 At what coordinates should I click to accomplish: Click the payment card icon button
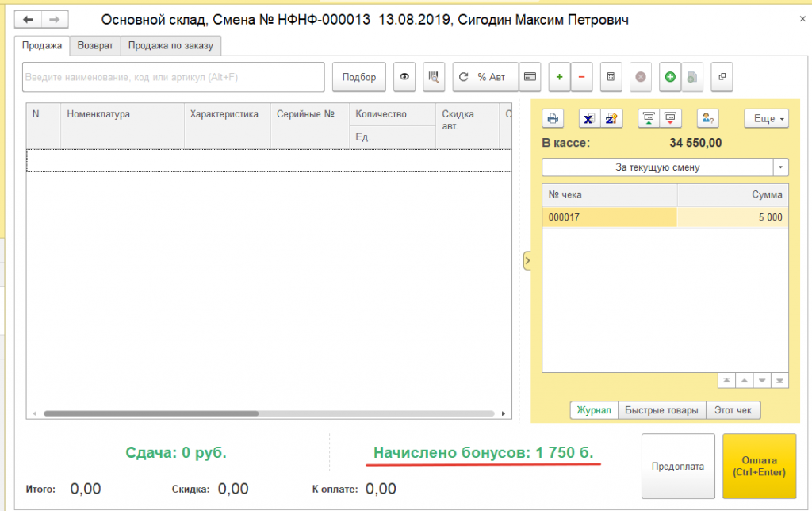tap(530, 77)
